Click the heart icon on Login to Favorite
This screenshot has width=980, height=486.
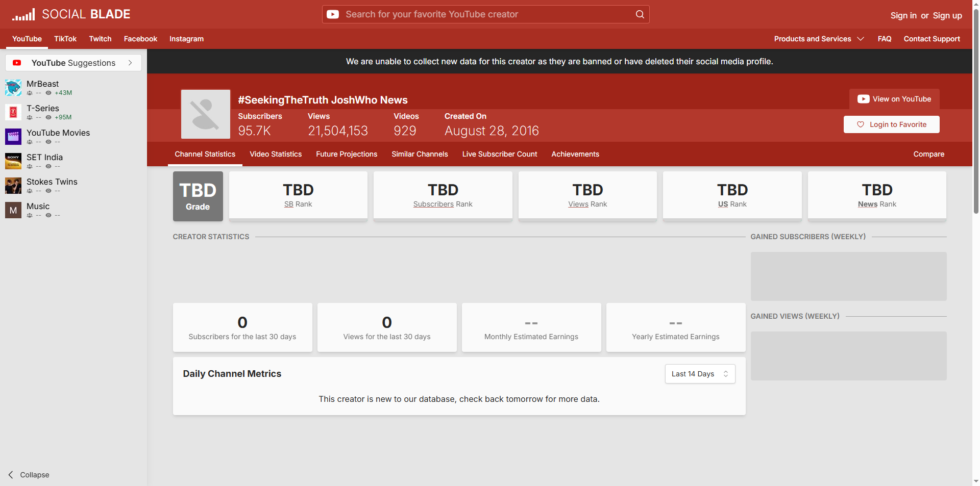861,124
